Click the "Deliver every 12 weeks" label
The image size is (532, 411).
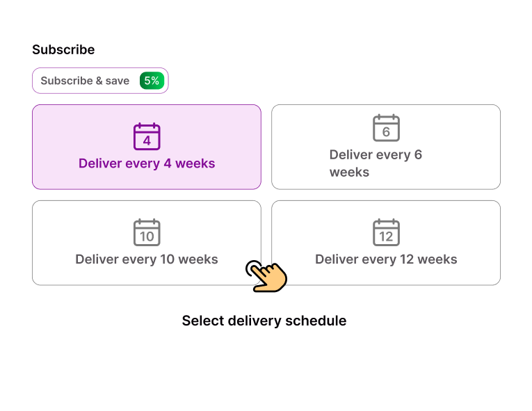point(386,260)
